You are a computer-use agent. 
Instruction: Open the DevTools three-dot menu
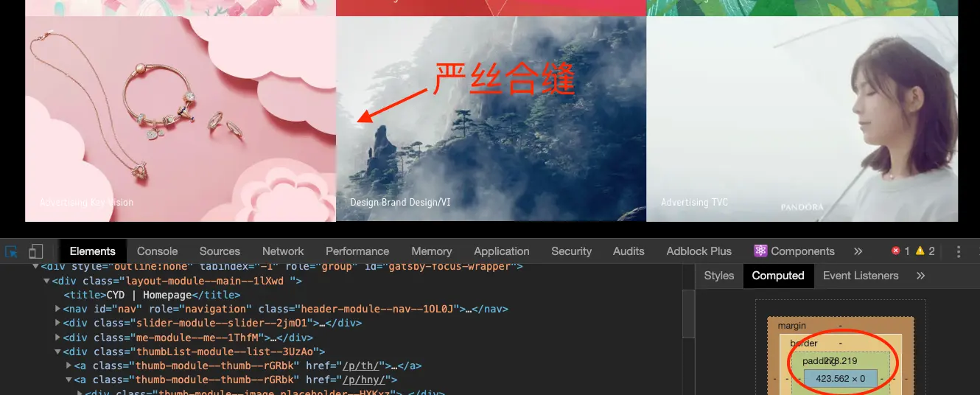[959, 251]
